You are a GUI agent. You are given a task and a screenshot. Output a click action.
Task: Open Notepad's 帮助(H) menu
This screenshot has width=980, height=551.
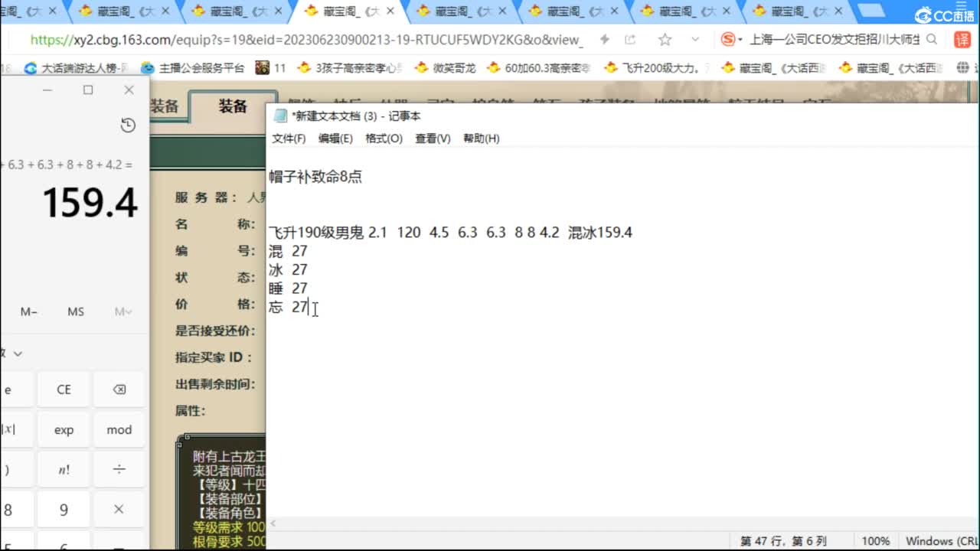tap(481, 139)
